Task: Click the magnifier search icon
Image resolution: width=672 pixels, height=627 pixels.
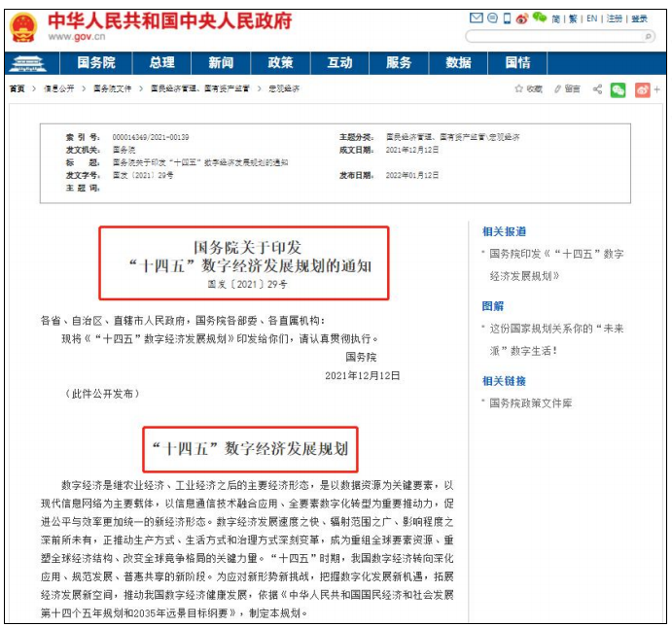Action: 650,37
